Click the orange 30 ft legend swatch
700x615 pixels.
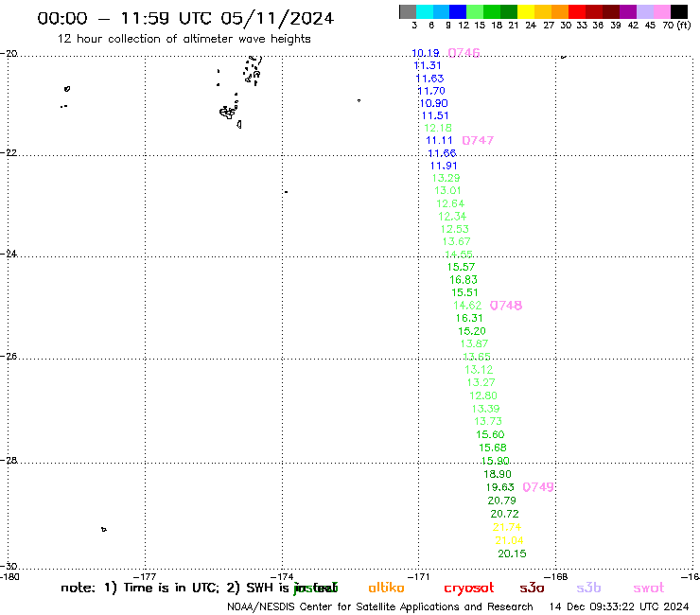pos(560,11)
